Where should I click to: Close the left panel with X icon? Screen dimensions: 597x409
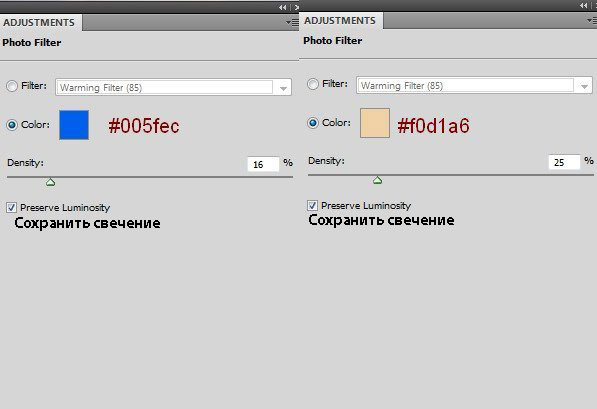pyautogui.click(x=297, y=7)
